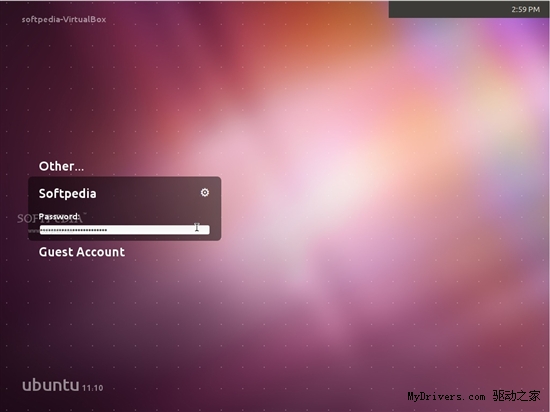The image size is (550, 412).
Task: Select the Other... login entry
Action: (x=61, y=166)
